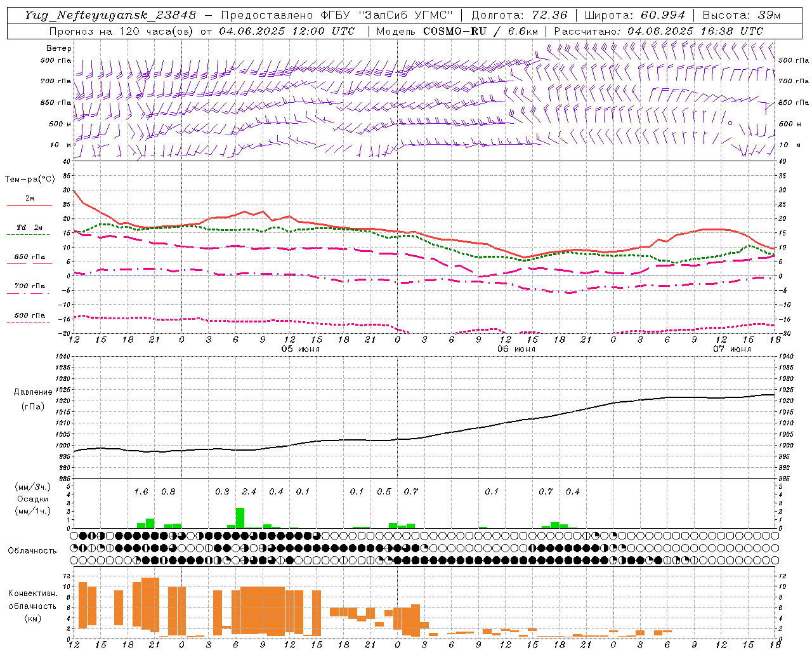
Task: Click the '(мм/1ч.)' precipitation unit label
Action: tap(33, 511)
